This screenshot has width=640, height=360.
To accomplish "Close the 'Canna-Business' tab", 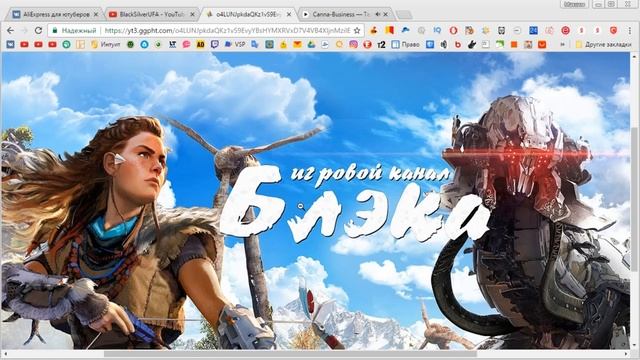I will tap(386, 14).
